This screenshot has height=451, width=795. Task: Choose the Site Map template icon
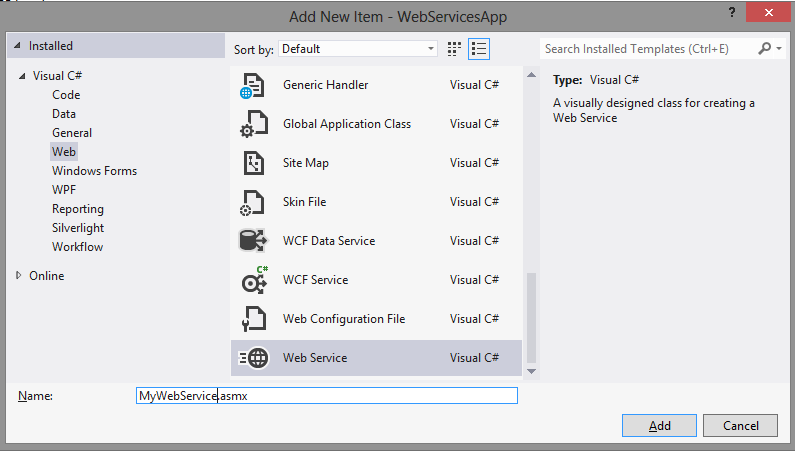point(253,163)
